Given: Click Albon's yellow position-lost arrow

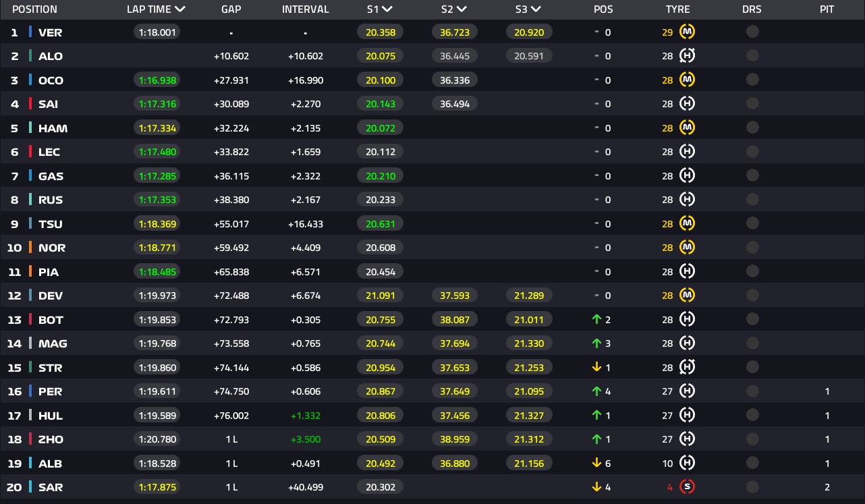Looking at the screenshot, I should point(596,463).
